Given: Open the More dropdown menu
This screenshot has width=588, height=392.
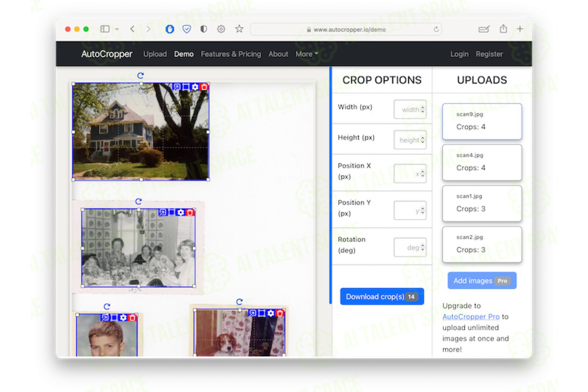Looking at the screenshot, I should click(307, 54).
